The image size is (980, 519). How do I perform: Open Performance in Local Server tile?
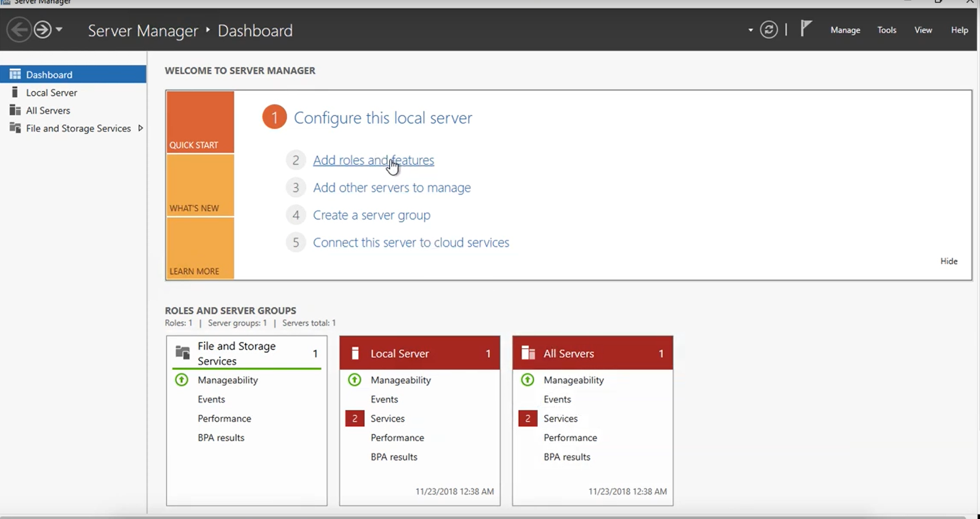pyautogui.click(x=397, y=438)
